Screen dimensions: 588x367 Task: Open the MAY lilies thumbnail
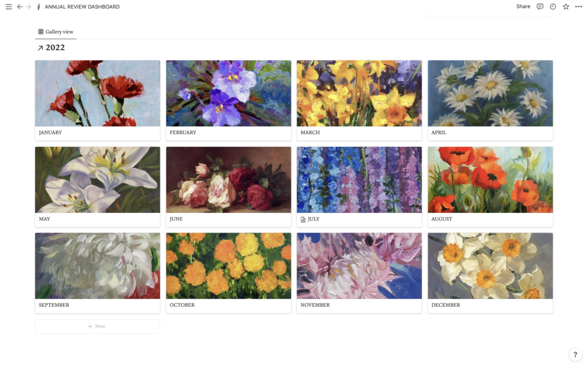click(x=98, y=180)
